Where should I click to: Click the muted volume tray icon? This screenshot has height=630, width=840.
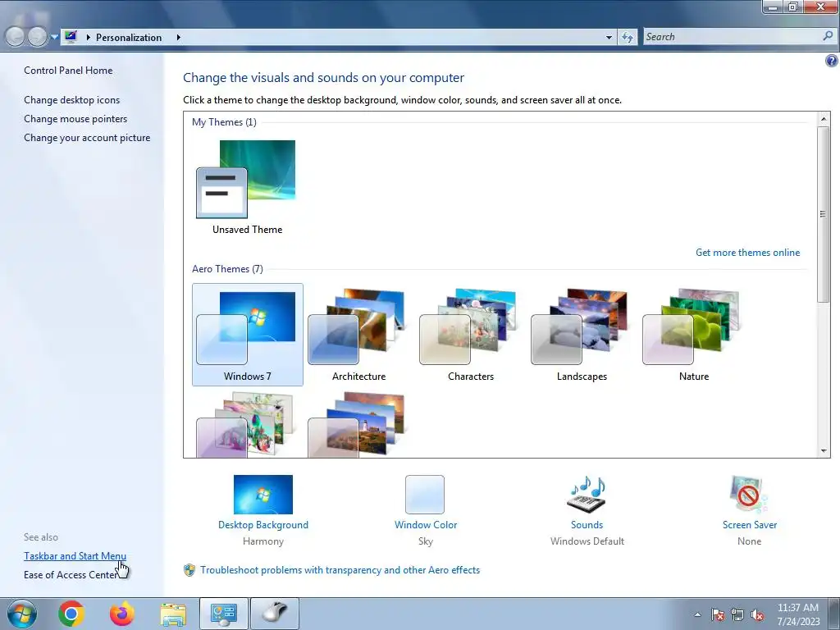coord(757,614)
